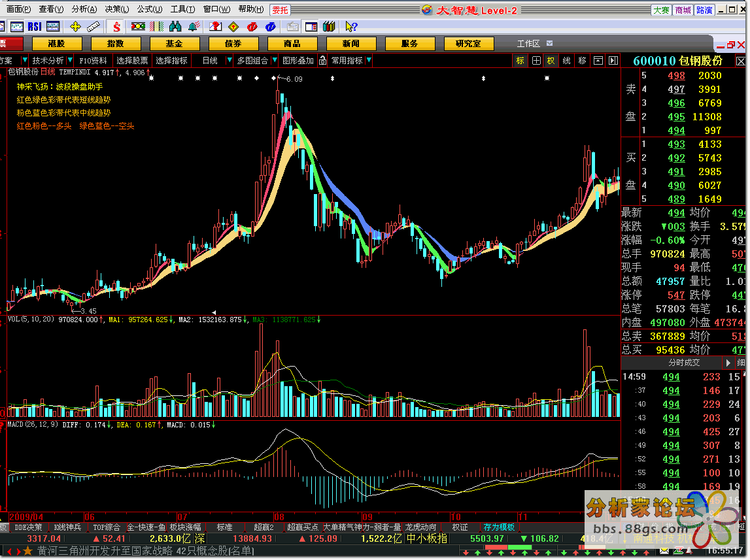
Task: Click the colored diagonal stripes icon
Action: (157, 27)
